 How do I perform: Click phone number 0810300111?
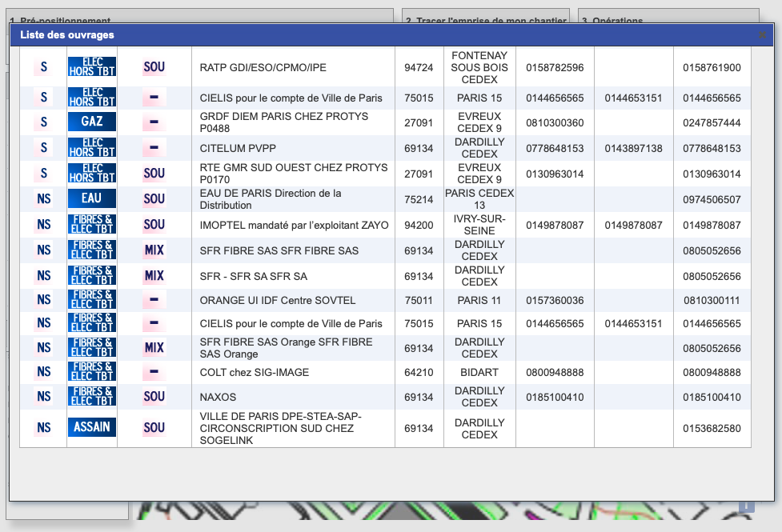coord(712,300)
